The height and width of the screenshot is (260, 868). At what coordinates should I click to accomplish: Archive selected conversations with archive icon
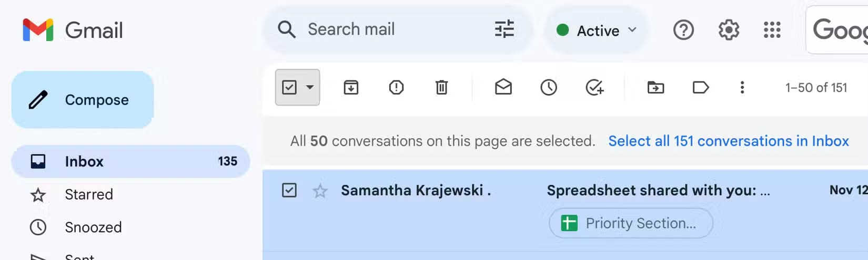point(351,87)
